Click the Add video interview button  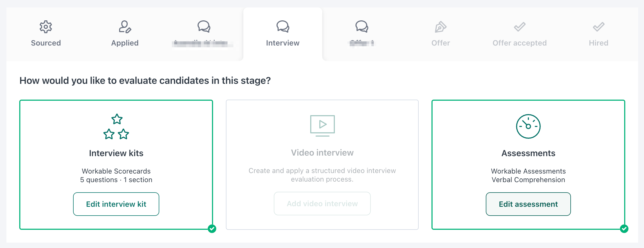(322, 204)
